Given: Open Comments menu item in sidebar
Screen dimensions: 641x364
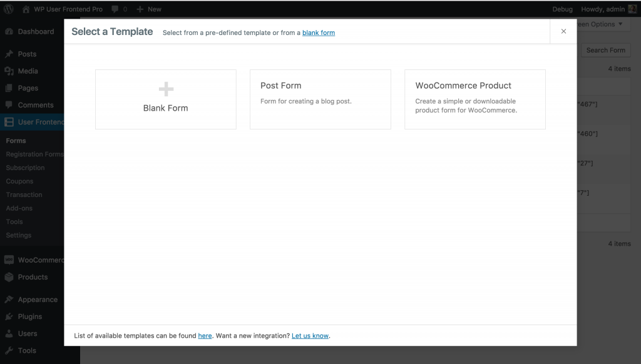Looking at the screenshot, I should click(36, 105).
